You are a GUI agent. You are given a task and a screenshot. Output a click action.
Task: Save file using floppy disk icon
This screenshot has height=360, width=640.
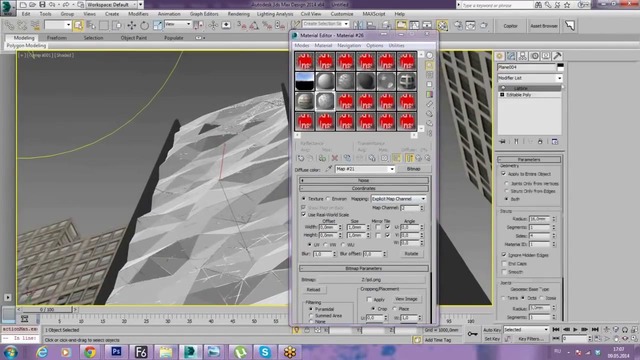click(42, 4)
